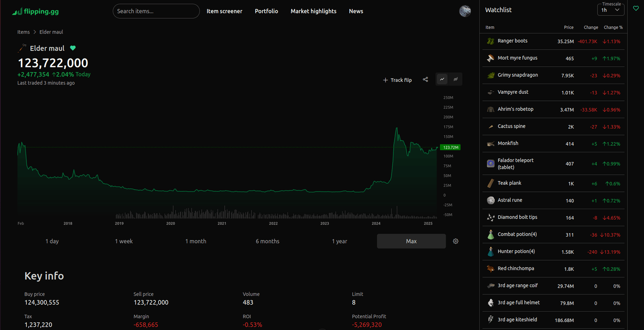This screenshot has height=330, width=644.
Task: Open chart settings gear icon
Action: click(x=456, y=241)
